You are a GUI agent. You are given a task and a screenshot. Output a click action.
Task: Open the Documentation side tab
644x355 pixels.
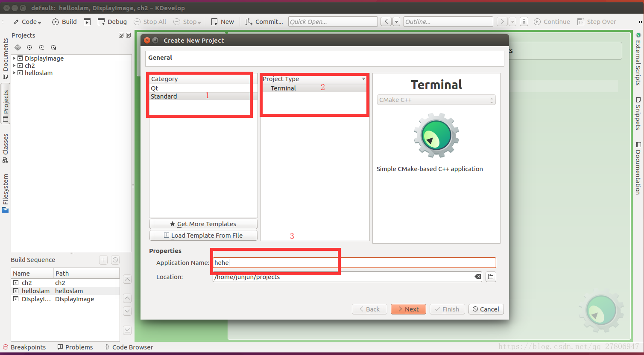pyautogui.click(x=638, y=168)
